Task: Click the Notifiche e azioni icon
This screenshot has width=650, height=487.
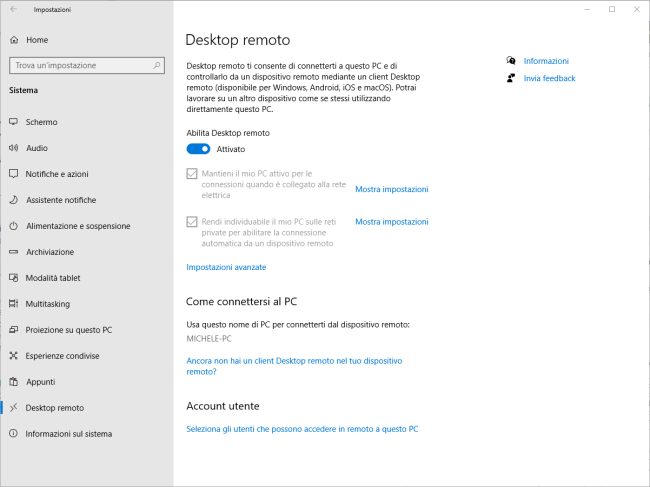Action: [x=14, y=174]
